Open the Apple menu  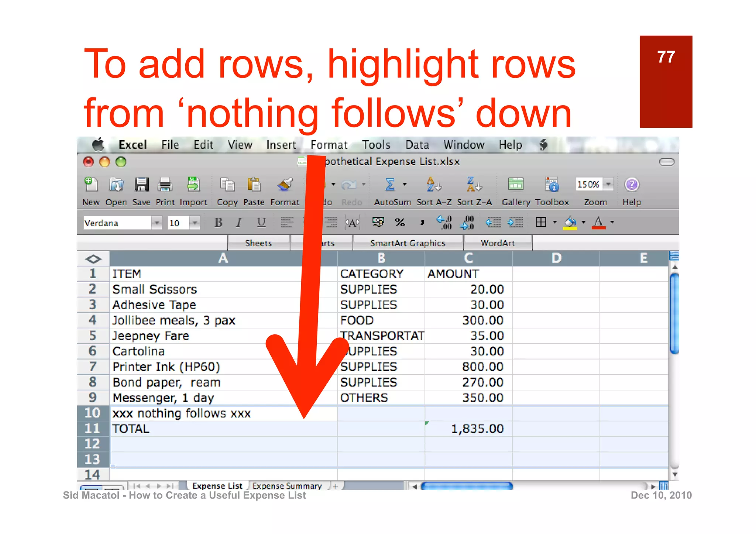coord(98,144)
